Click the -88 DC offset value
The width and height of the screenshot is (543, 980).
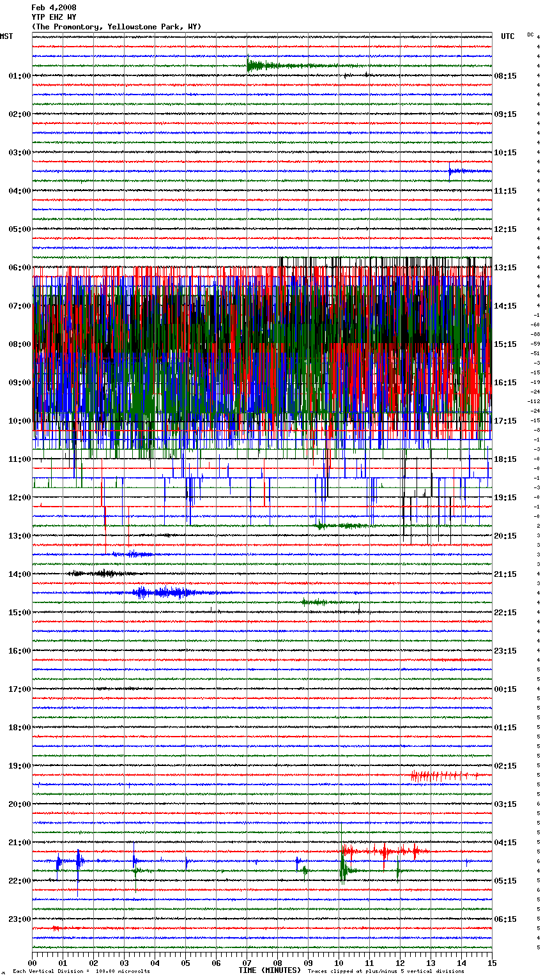[535, 334]
